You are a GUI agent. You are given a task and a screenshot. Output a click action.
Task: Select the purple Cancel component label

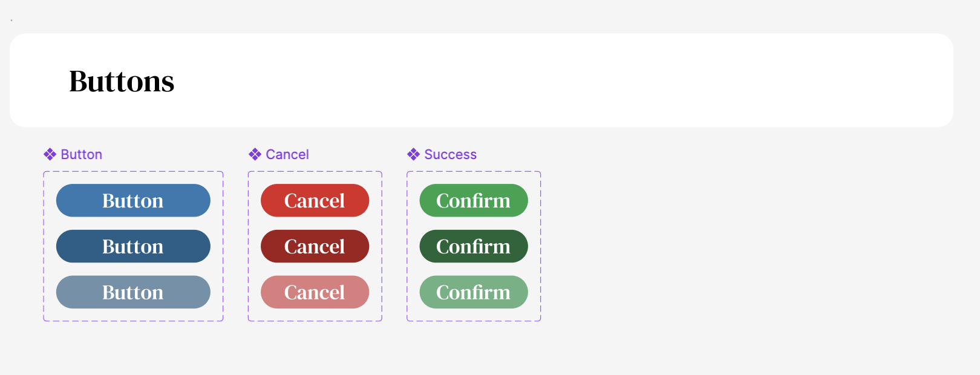(x=287, y=154)
